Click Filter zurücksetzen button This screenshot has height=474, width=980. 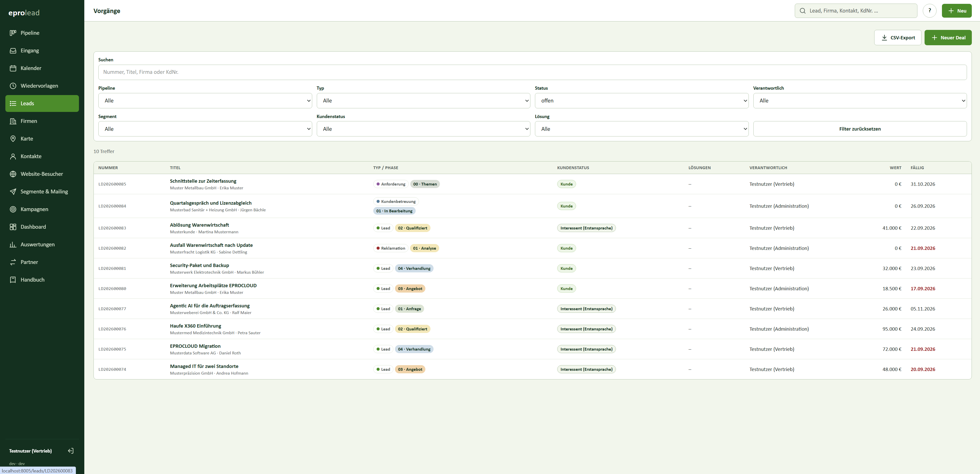(x=860, y=129)
